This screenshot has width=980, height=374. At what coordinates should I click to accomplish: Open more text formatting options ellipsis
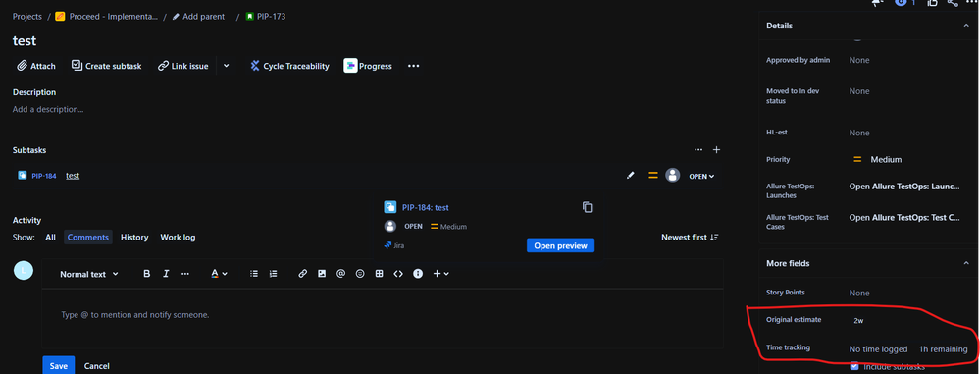pyautogui.click(x=185, y=273)
